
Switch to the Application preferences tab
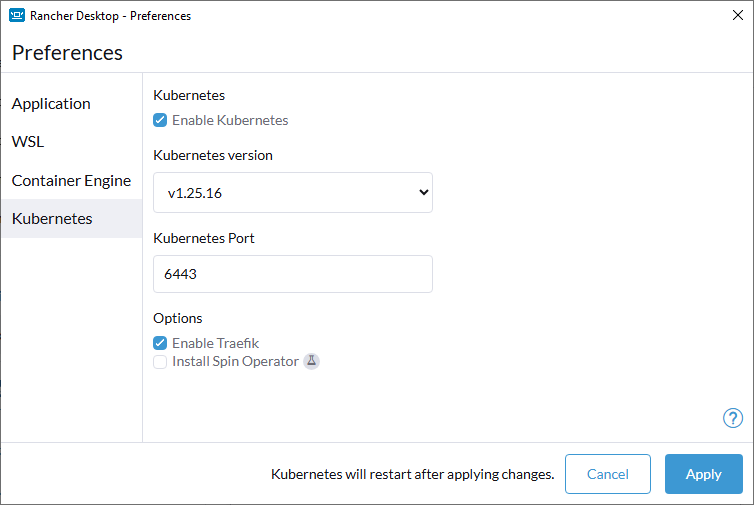pyautogui.click(x=51, y=104)
